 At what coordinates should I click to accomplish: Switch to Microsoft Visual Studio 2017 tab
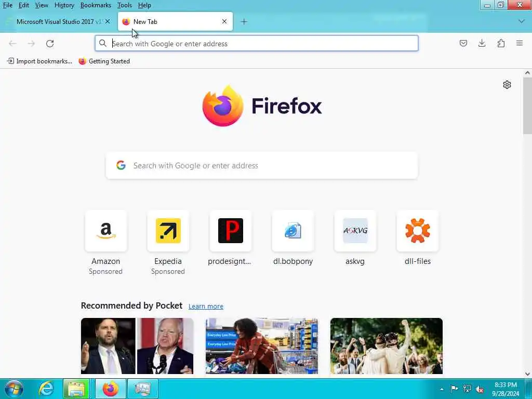(x=58, y=21)
